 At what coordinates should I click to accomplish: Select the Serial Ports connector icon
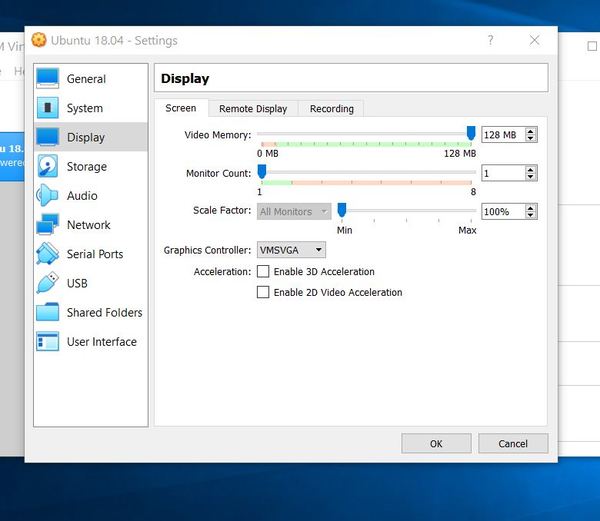[x=47, y=254]
